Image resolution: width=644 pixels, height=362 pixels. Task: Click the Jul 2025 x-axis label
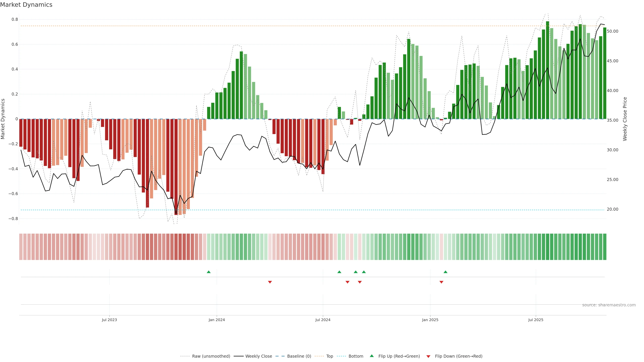coord(535,320)
